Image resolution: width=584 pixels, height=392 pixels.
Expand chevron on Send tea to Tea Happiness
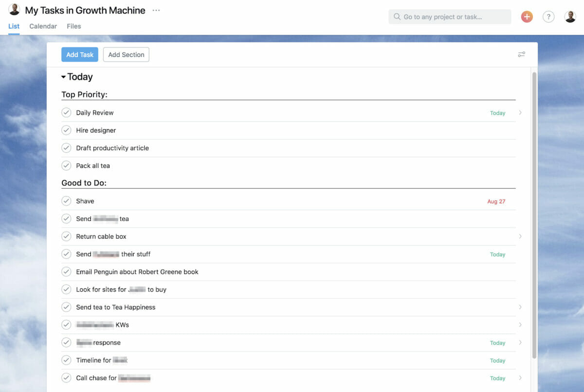[520, 307]
